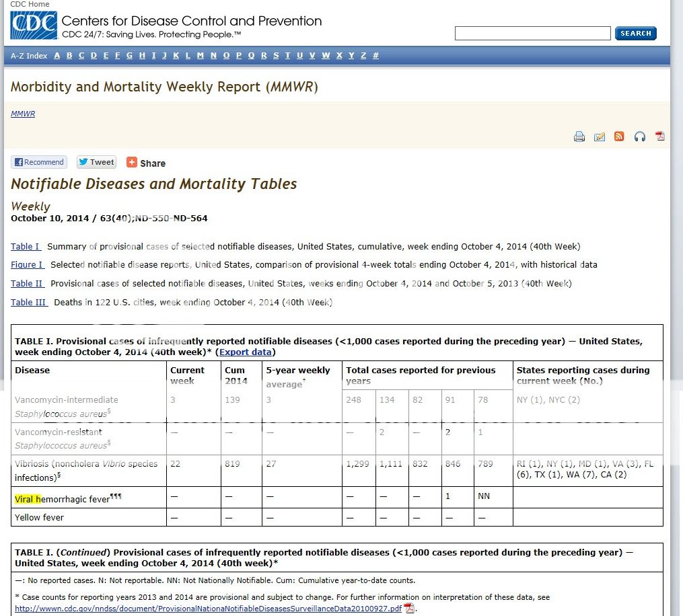Image resolution: width=683 pixels, height=616 pixels.
Task: Open the Figure I link
Action: click(28, 265)
